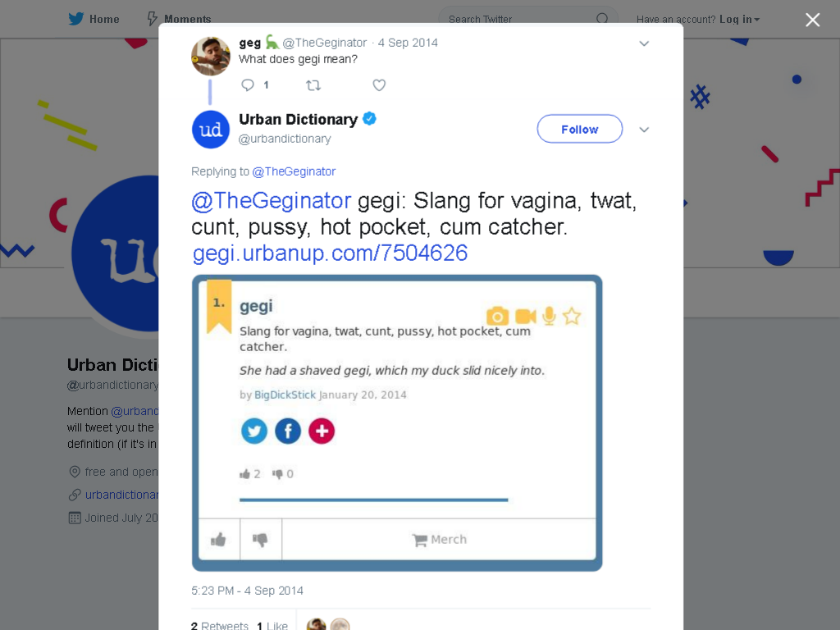Click thumbs down in card bottom bar

coord(260,540)
